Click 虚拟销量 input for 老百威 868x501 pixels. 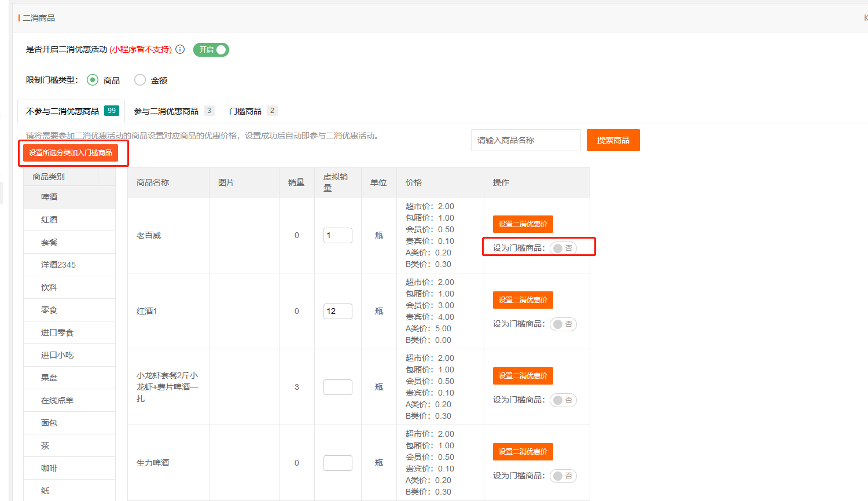point(338,235)
